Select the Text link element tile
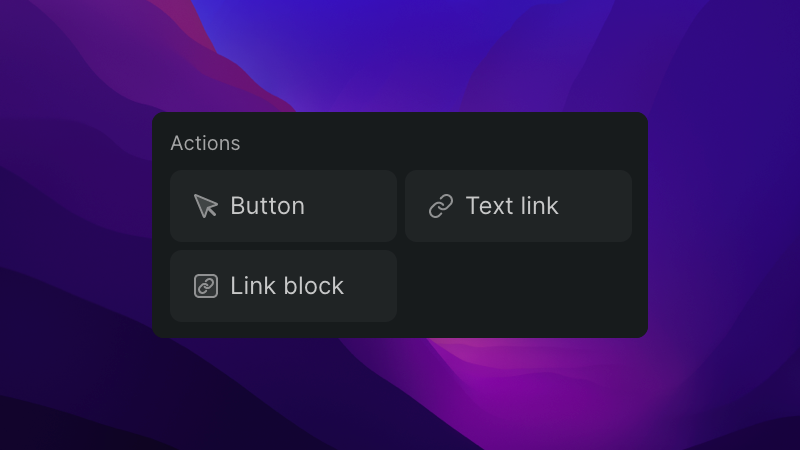 pyautogui.click(x=518, y=206)
